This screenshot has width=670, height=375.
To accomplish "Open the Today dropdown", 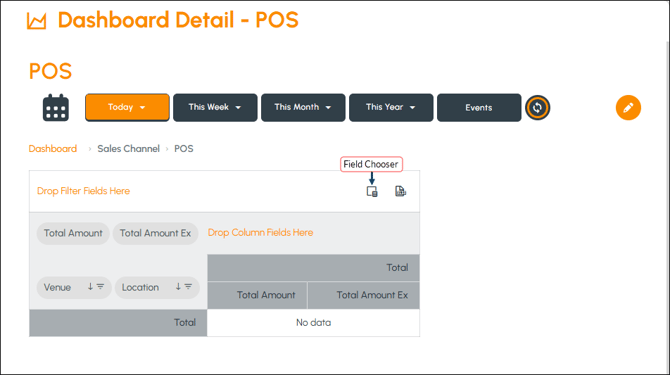I will (127, 107).
